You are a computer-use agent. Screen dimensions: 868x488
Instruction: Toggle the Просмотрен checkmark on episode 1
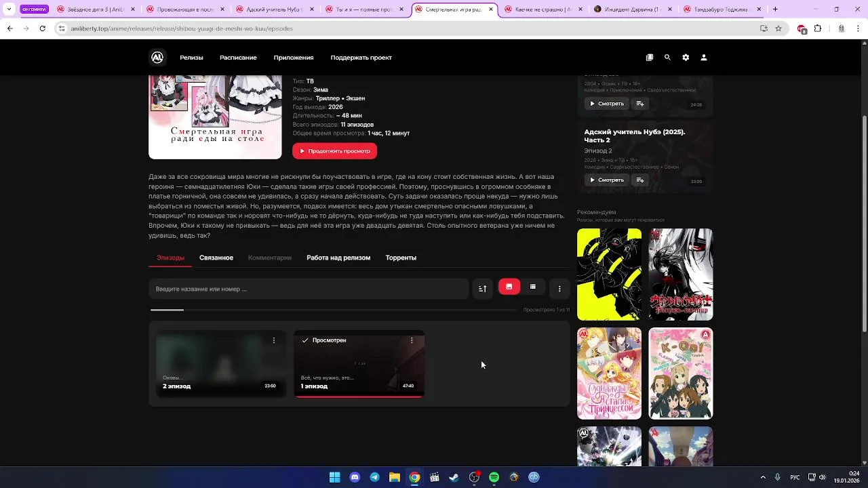point(305,340)
